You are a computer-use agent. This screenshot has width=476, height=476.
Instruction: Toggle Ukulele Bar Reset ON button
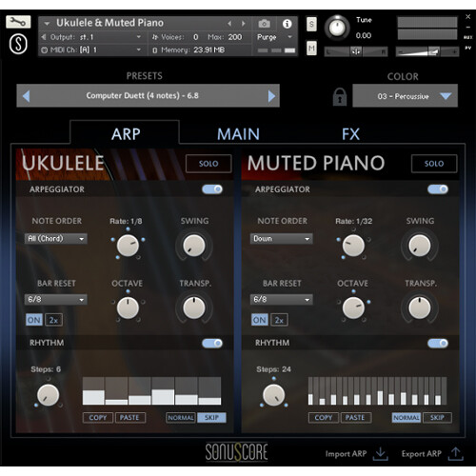pyautogui.click(x=34, y=320)
